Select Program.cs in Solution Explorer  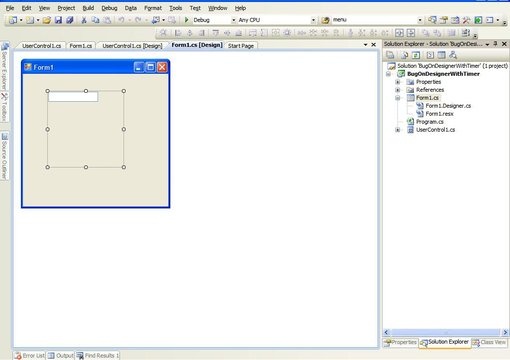(x=429, y=122)
